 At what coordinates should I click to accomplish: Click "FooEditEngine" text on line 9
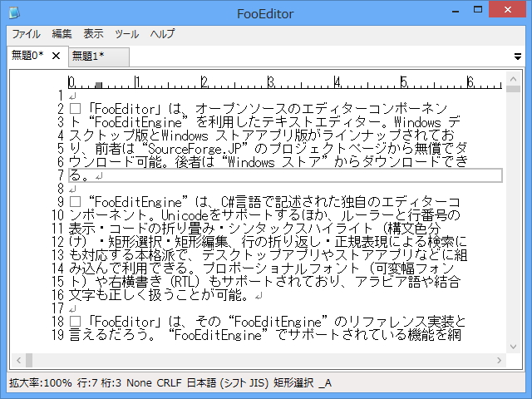coord(138,202)
